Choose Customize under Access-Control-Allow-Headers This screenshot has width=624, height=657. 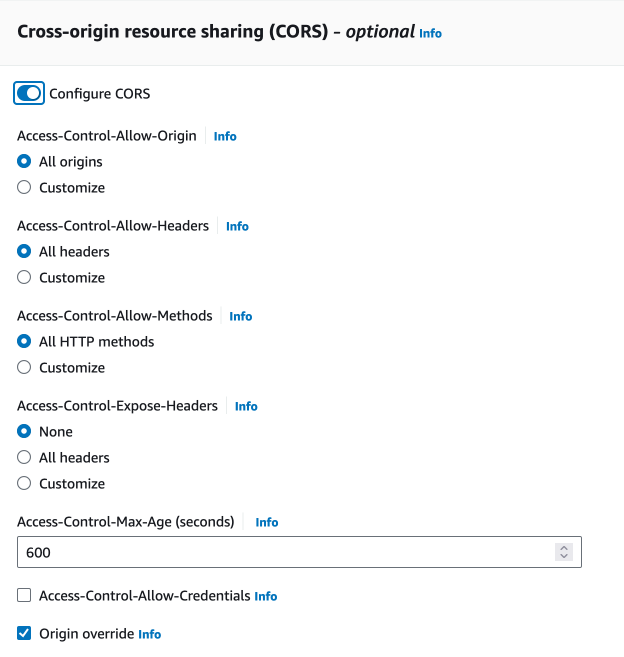point(25,277)
